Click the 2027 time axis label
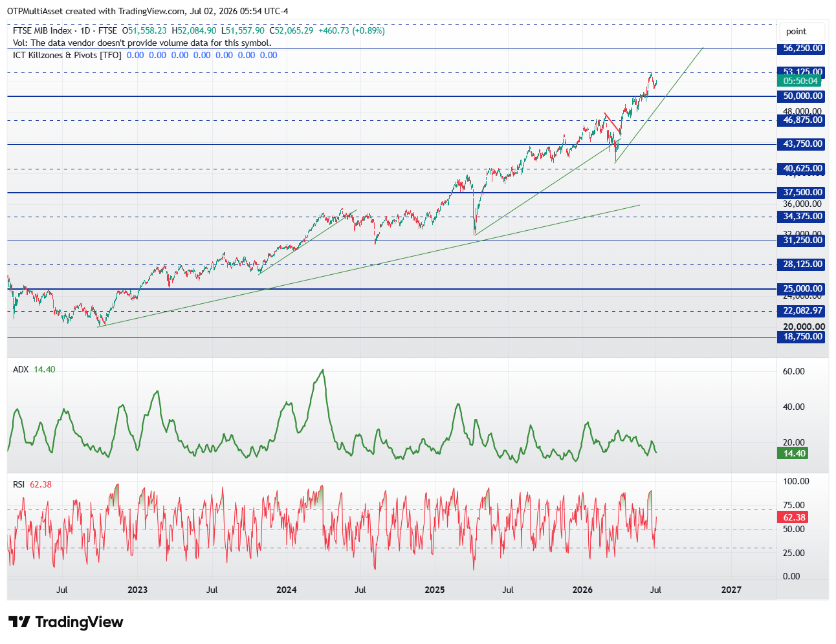Image resolution: width=836 pixels, height=644 pixels. coord(731,590)
